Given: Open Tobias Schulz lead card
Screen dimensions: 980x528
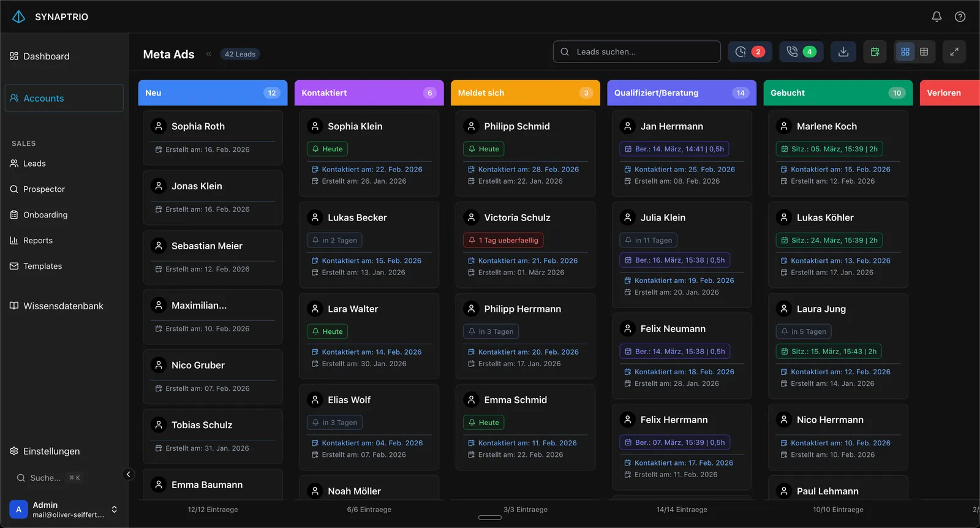Looking at the screenshot, I should [213, 436].
